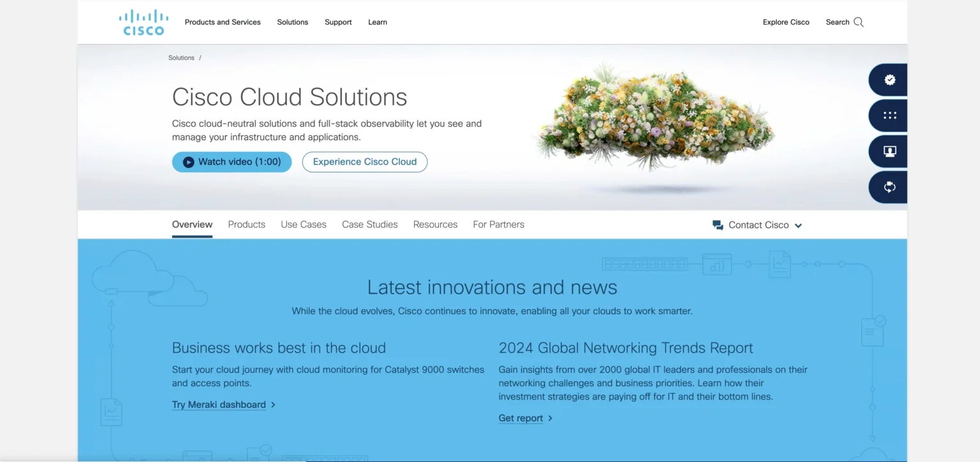Select the Overview tab
Image resolution: width=980 pixels, height=462 pixels.
click(x=192, y=225)
